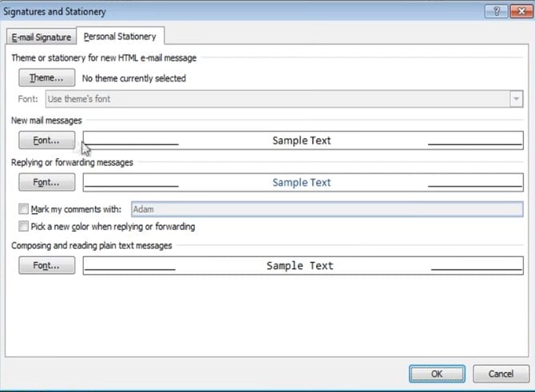Click the new mail Sample Text preview
The image size is (535, 392).
pyautogui.click(x=303, y=141)
